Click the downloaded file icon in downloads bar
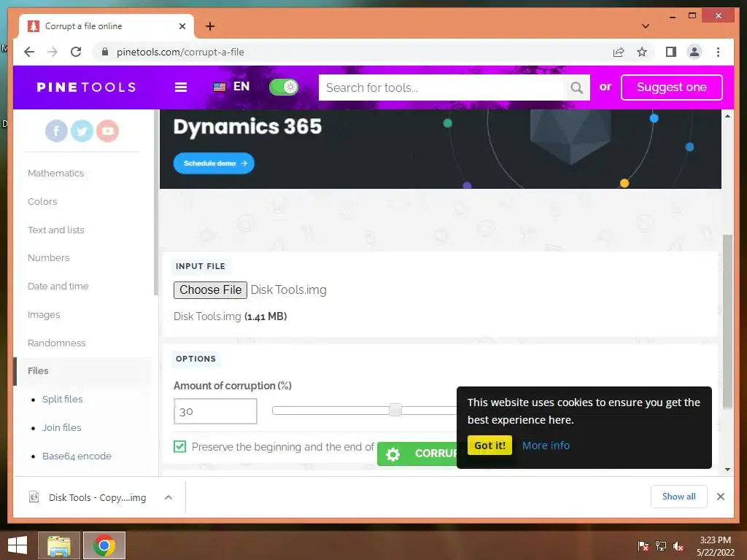 coord(34,497)
